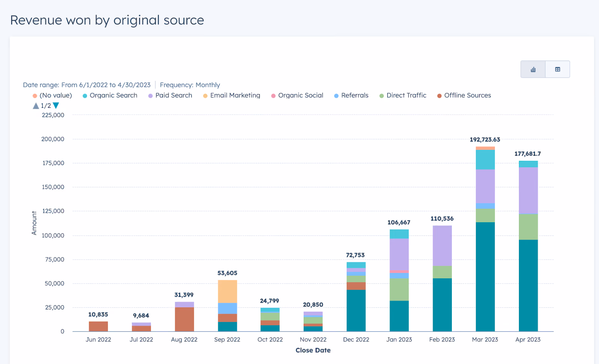
Task: Select the light cyan segment of Mar 2023 bar
Action: tap(485, 160)
